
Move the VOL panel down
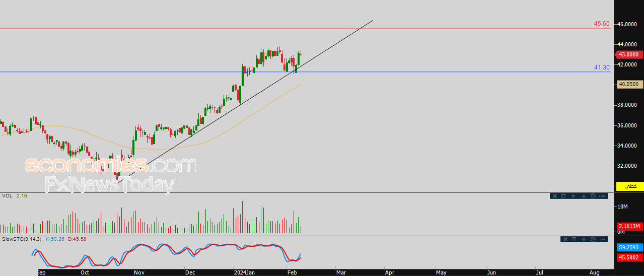pos(584,196)
